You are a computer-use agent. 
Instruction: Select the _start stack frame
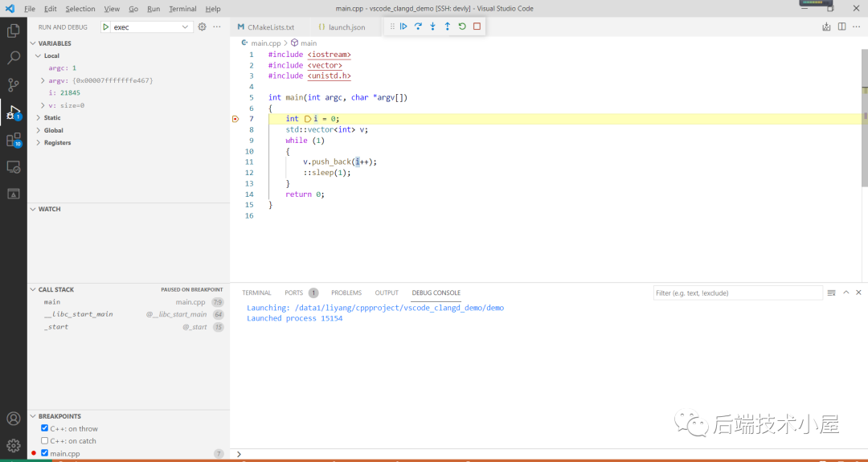tap(129, 327)
